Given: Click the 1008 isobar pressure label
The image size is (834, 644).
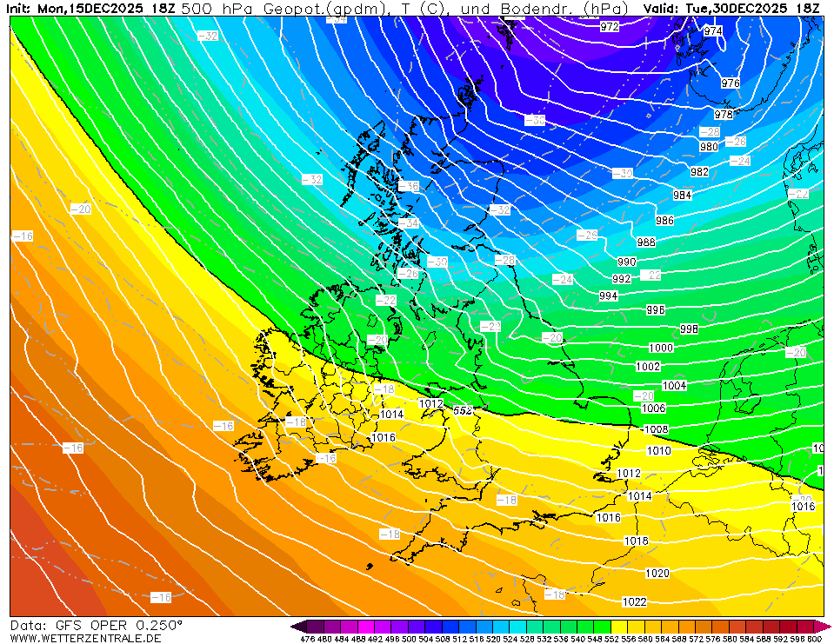Looking at the screenshot, I should point(656,429).
